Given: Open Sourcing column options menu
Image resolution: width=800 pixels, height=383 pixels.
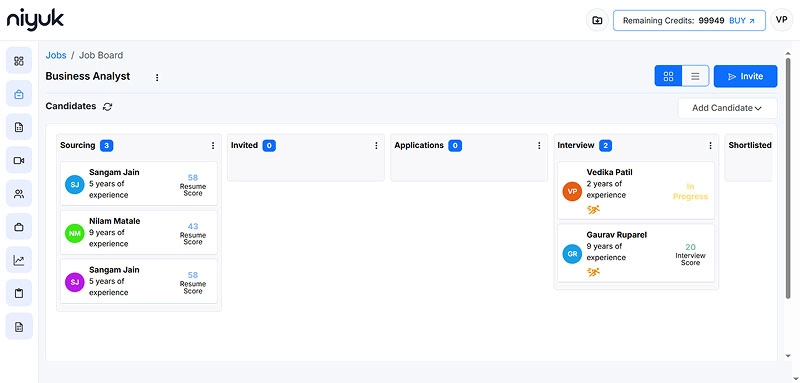Looking at the screenshot, I should (213, 146).
